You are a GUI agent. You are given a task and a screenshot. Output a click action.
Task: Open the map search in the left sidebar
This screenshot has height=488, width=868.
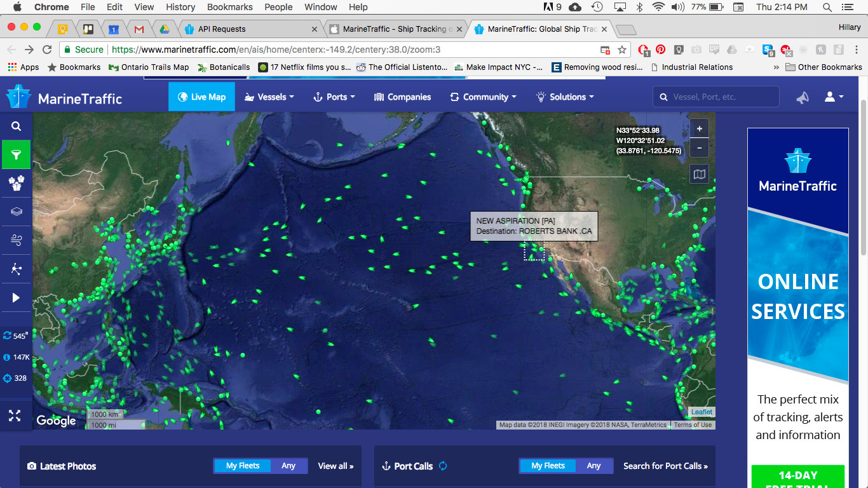click(16, 126)
